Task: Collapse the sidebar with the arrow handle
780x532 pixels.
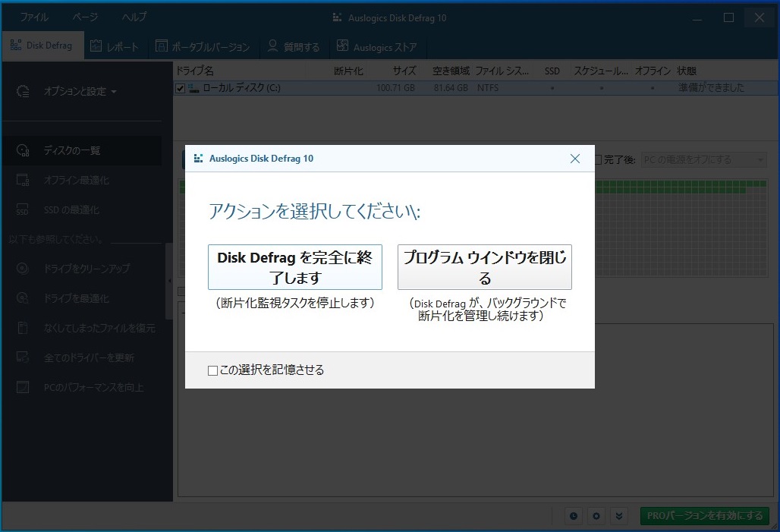Action: (169, 282)
